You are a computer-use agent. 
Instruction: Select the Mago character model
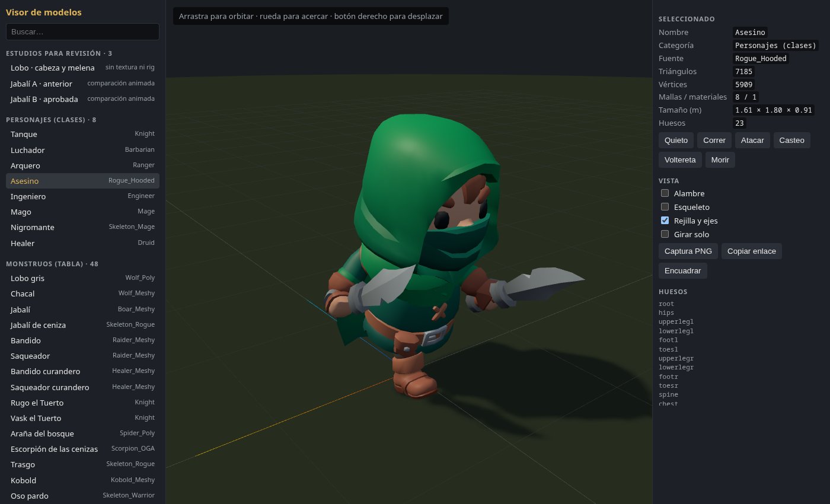click(82, 212)
